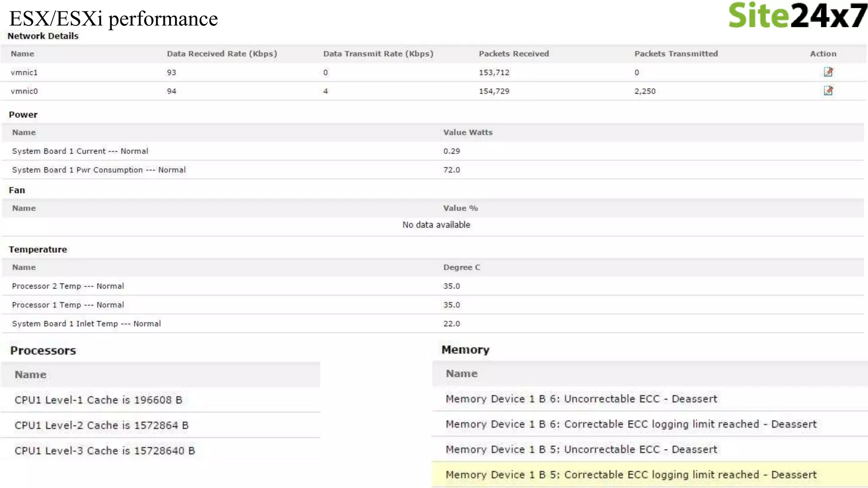Select the 153,712 packets received value
This screenshot has height=488, width=868.
494,72
